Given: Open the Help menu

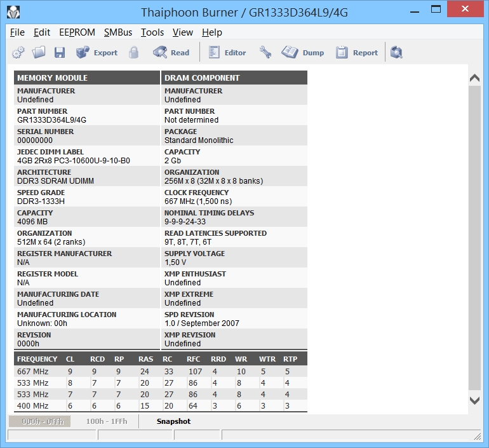Looking at the screenshot, I should [x=211, y=32].
